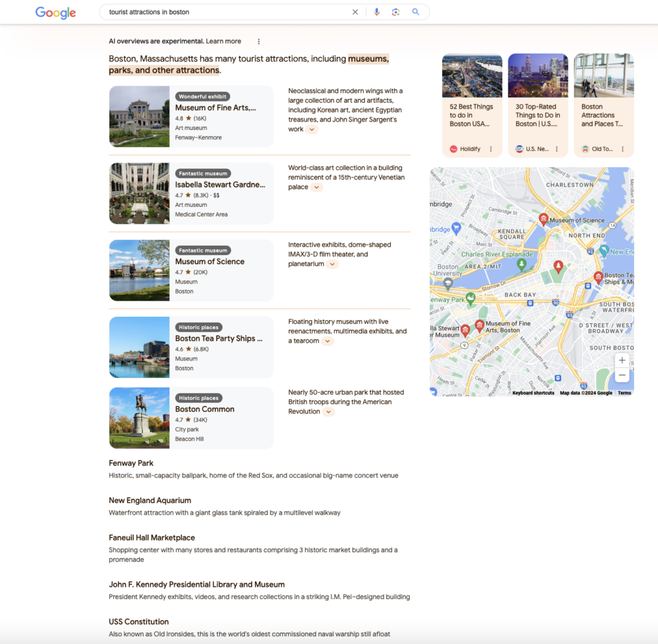Viewport: 658px width, 644px height.
Task: Select the Boston University graduation cap pin
Action: [448, 283]
